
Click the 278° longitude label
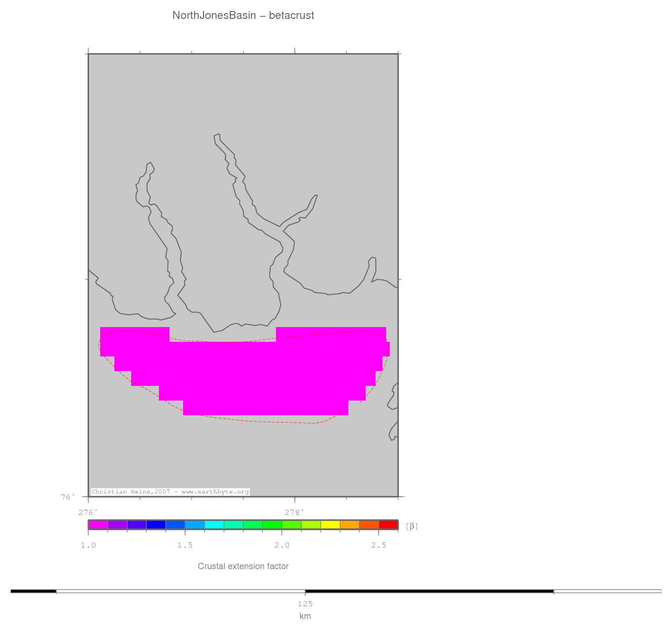[294, 512]
